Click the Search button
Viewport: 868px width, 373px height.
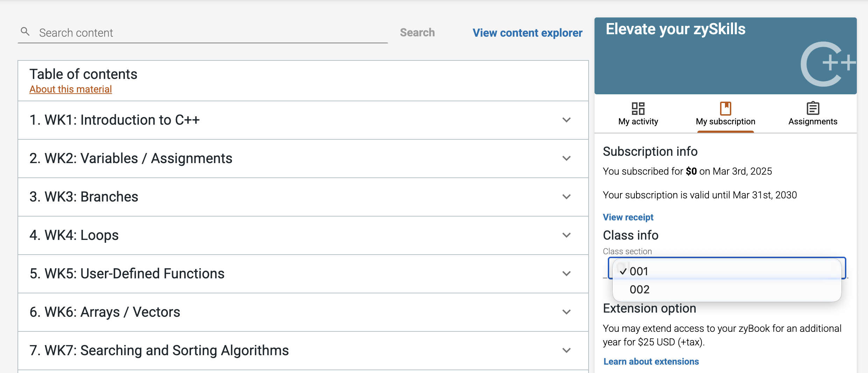click(x=417, y=32)
